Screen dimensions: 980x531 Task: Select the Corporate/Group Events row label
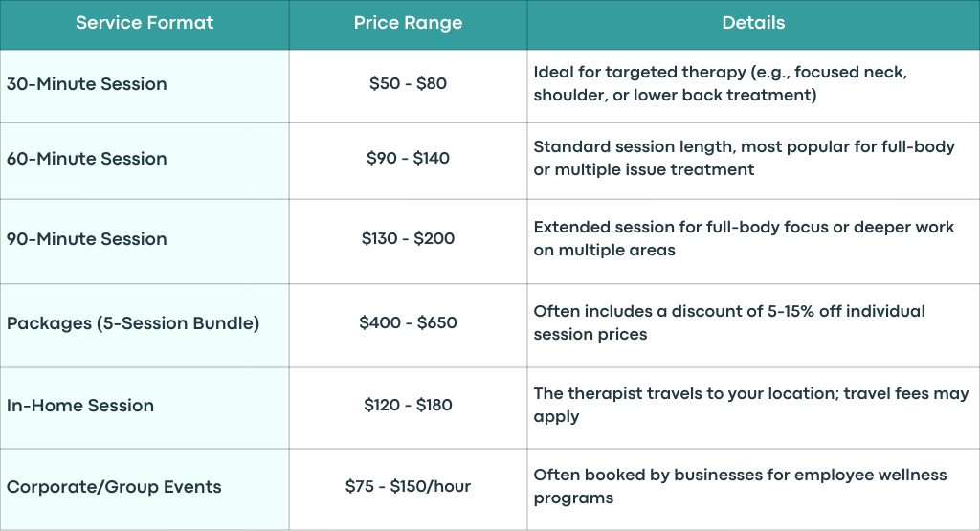coord(114,487)
